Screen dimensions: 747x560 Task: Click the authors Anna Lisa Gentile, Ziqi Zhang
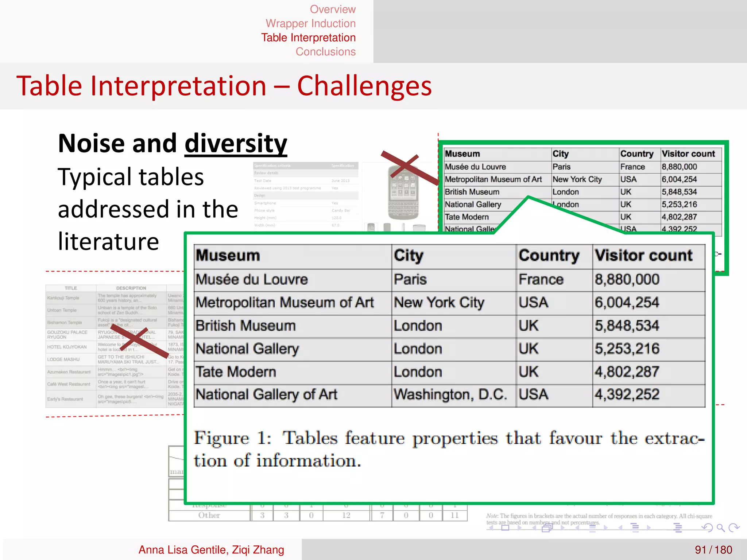pos(211,550)
